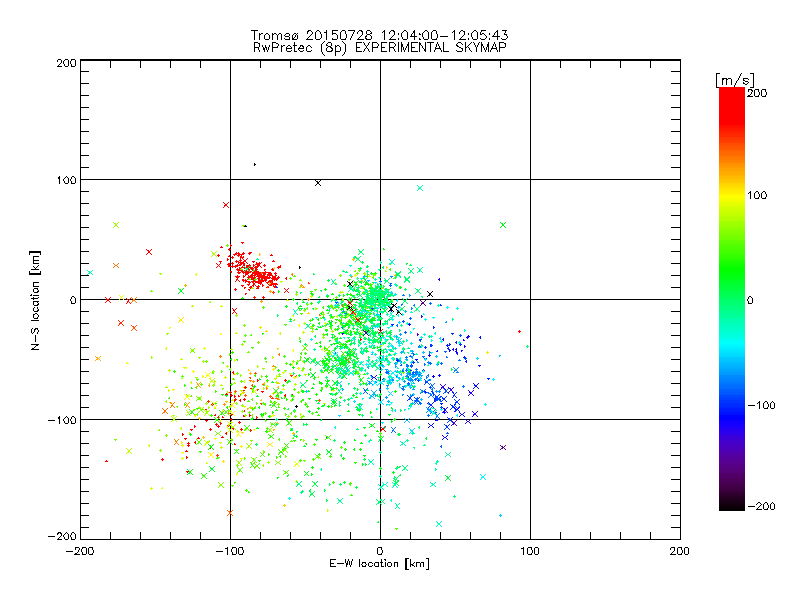Viewport: 800px width, 600px height.
Task: Click the '[m/s]' colorbar unit label
Action: point(735,80)
